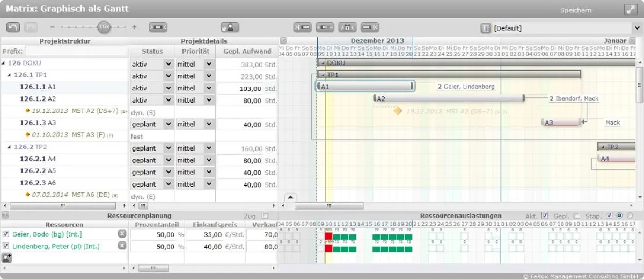Click the Prozentanteil column header
The height and width of the screenshot is (279, 644).
pos(157,224)
